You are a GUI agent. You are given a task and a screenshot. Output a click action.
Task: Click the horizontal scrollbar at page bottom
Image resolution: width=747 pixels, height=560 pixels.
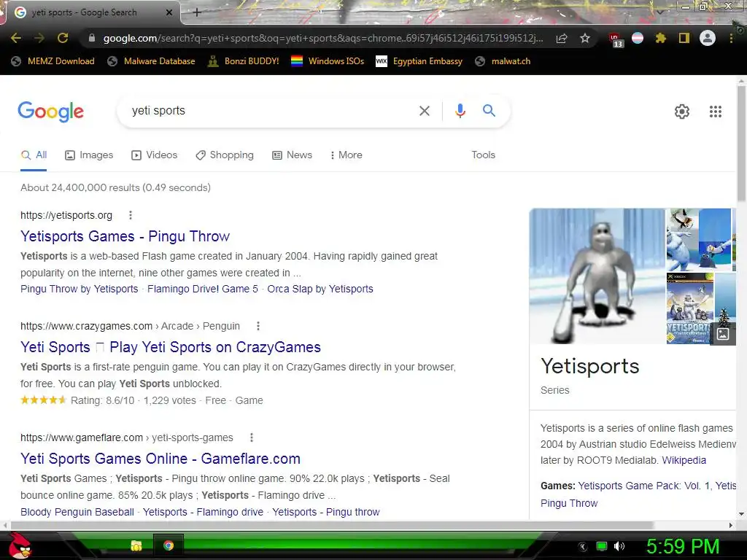point(332,525)
